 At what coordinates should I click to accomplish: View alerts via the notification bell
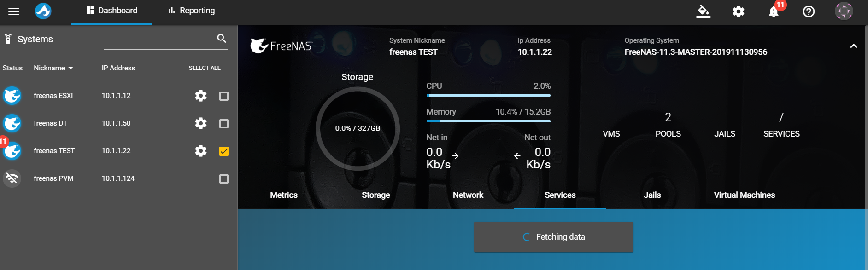click(774, 11)
